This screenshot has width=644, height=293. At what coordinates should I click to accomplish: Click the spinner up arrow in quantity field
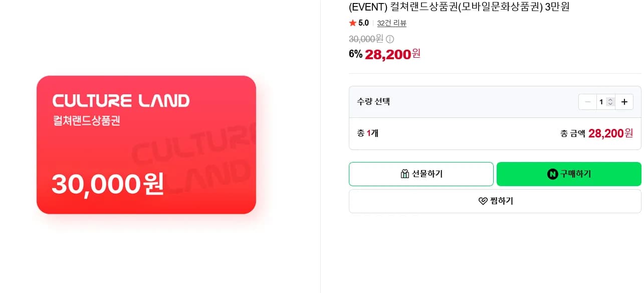(610, 100)
